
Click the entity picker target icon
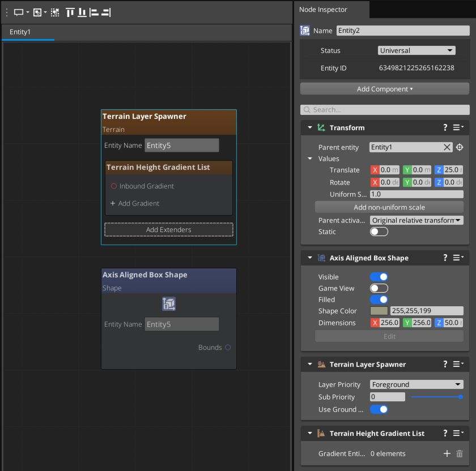tap(460, 147)
